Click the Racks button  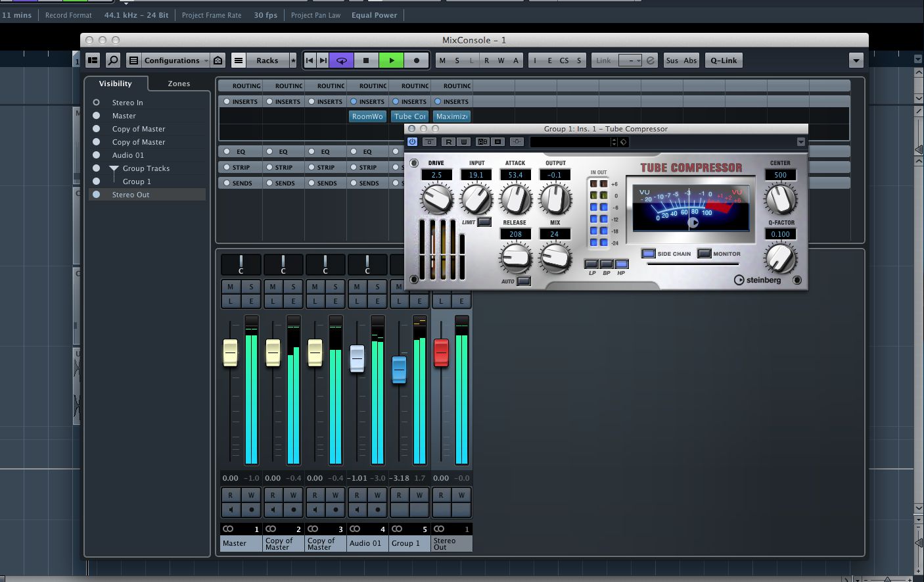267,61
